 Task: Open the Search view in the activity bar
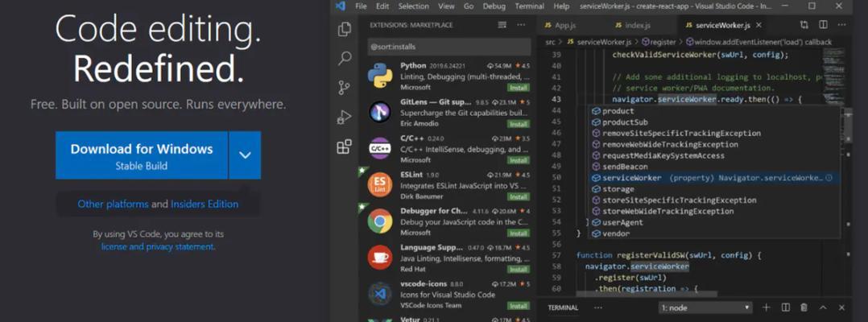[x=345, y=59]
